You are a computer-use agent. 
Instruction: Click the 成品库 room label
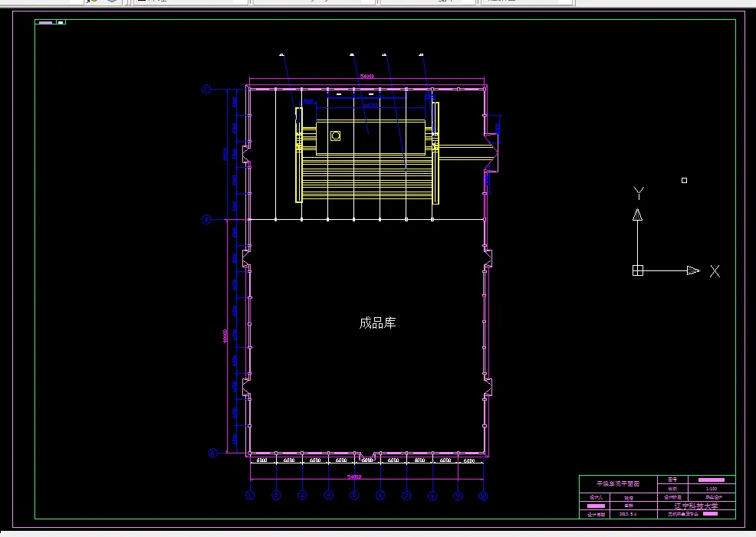(x=377, y=323)
